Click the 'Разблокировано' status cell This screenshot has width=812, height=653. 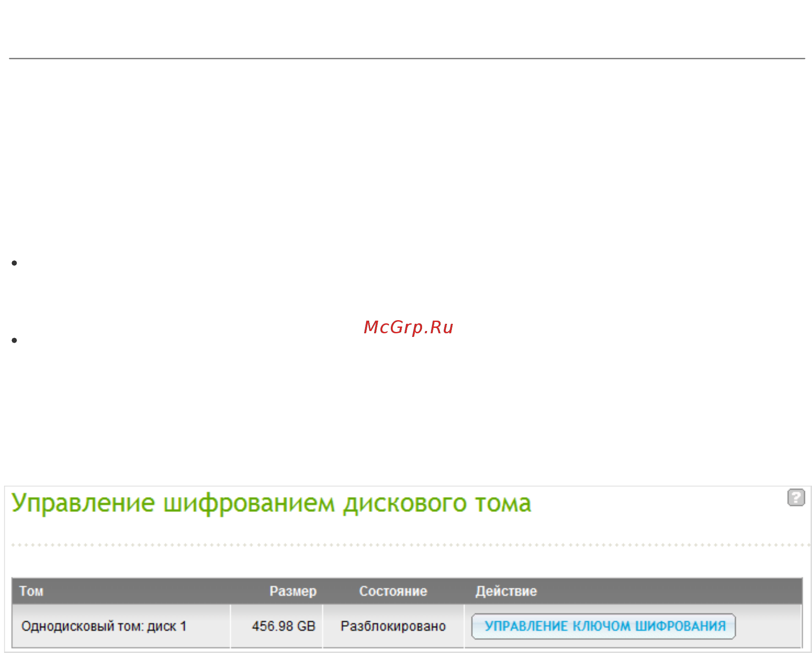[x=393, y=626]
